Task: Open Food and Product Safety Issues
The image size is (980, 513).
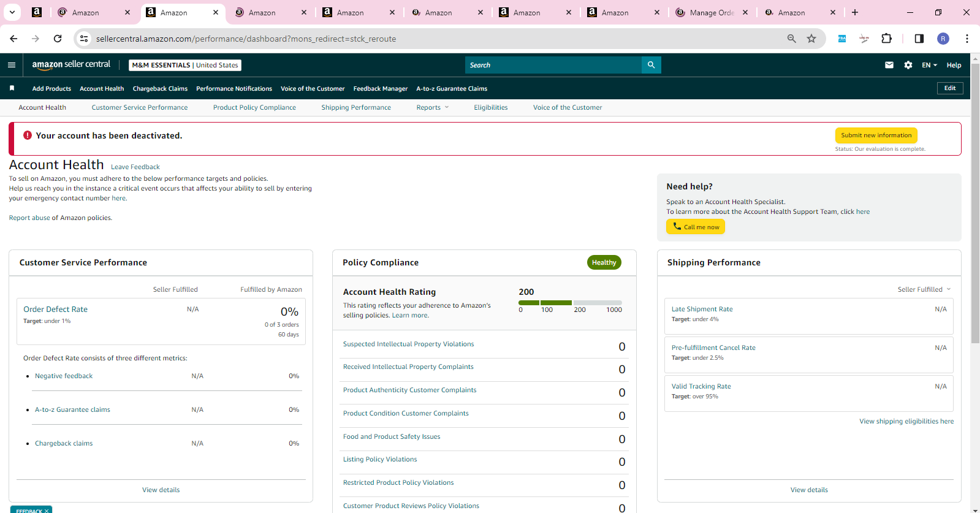Action: (x=392, y=436)
